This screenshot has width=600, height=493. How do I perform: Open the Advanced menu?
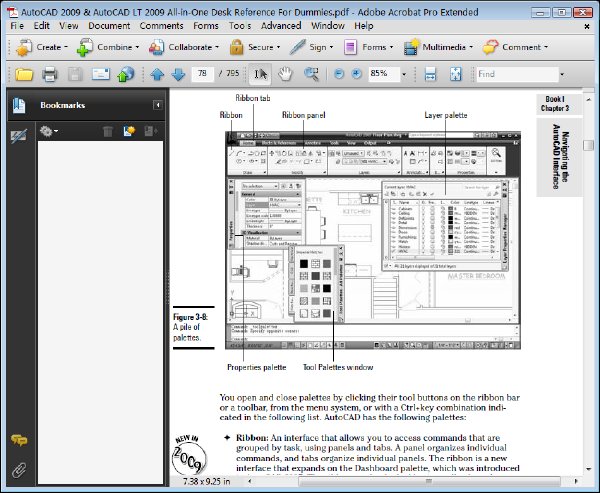[x=281, y=26]
